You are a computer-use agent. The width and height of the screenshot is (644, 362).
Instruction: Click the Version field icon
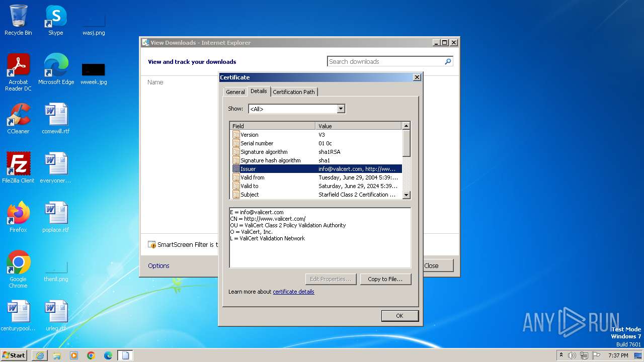click(236, 135)
